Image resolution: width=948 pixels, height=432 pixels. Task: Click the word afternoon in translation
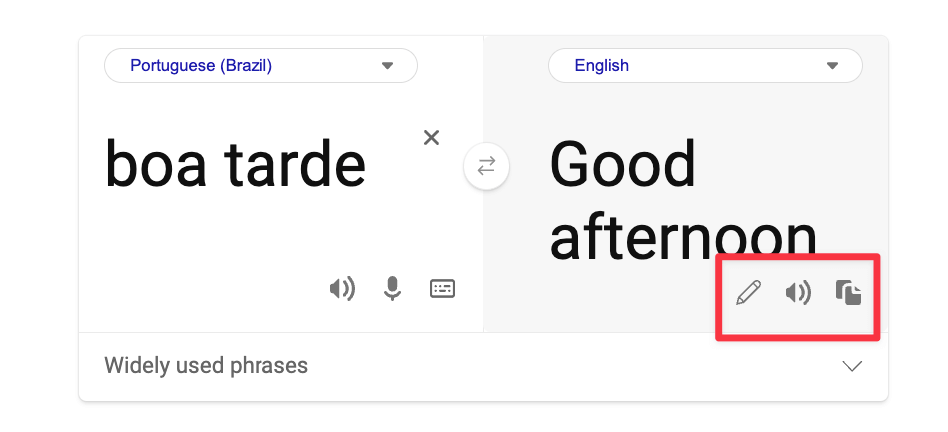coord(683,237)
